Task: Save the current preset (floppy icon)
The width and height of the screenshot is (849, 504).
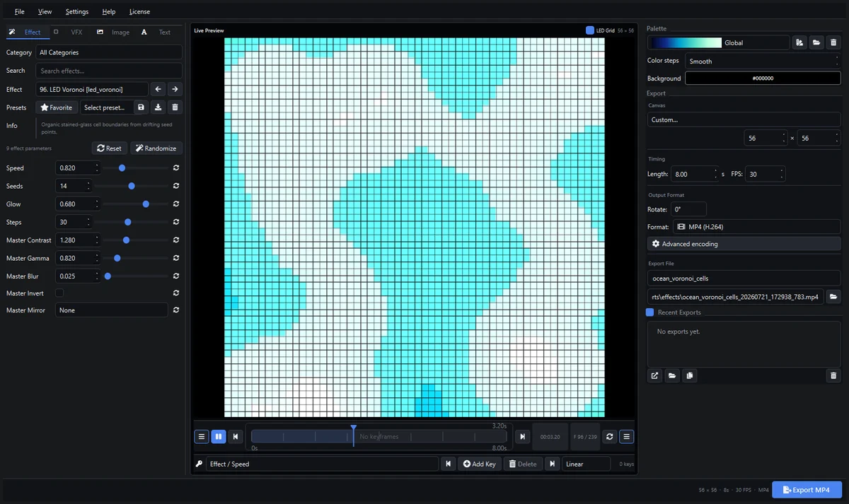Action: (x=141, y=107)
